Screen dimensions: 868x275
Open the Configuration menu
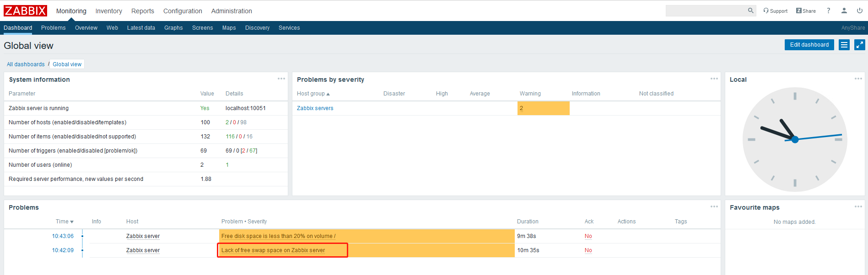click(x=183, y=11)
